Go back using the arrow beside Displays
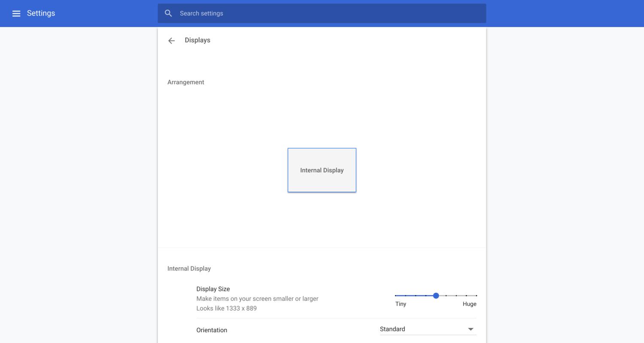The height and width of the screenshot is (343, 644). (171, 40)
